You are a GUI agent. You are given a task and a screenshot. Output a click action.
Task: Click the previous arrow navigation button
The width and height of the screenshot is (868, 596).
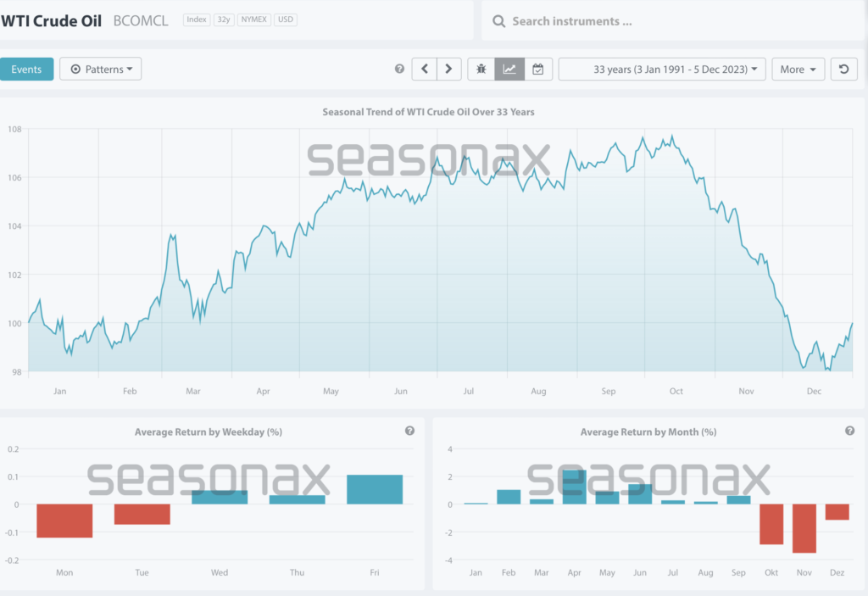pyautogui.click(x=424, y=69)
